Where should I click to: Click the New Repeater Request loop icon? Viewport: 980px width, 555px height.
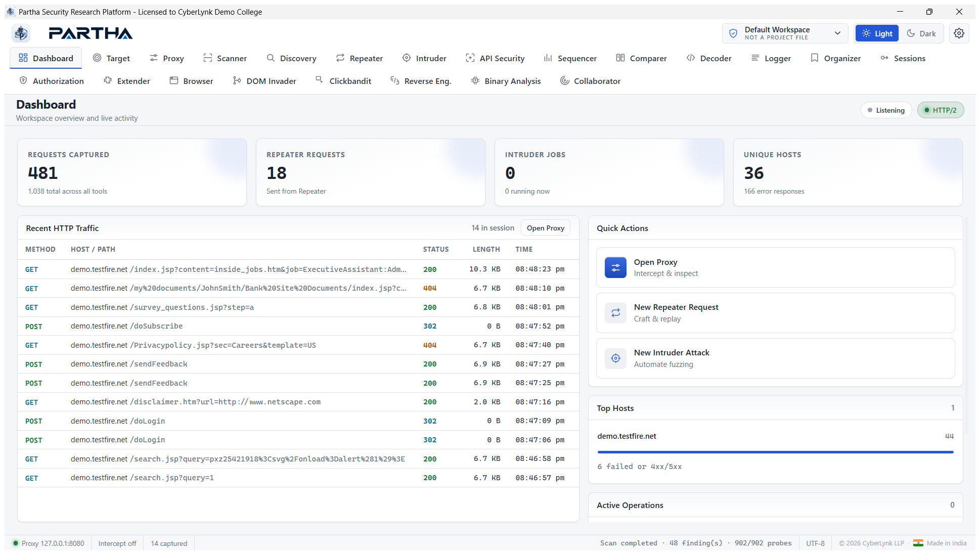click(x=615, y=313)
